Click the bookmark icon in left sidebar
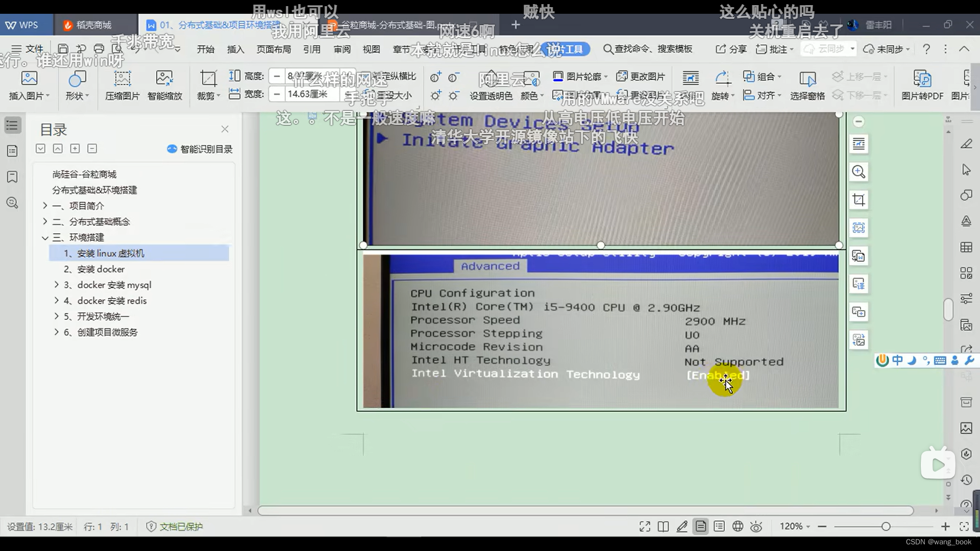This screenshot has height=551, width=980. coord(12,177)
